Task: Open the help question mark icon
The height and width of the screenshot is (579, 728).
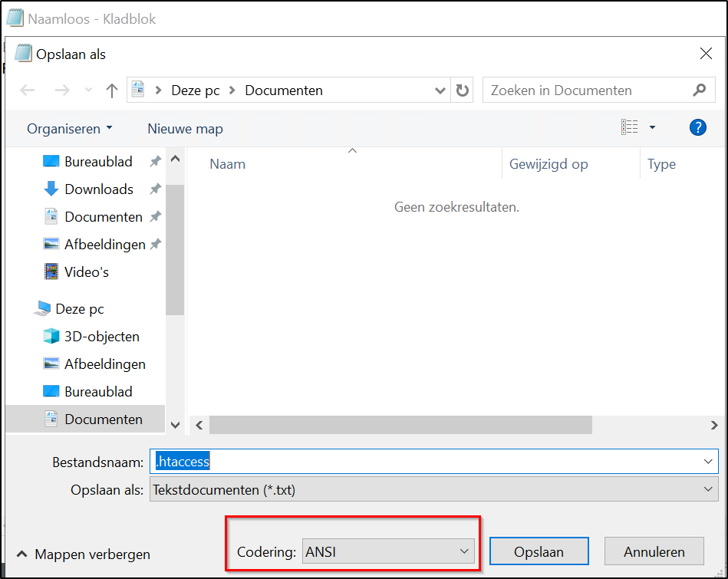Action: 697,128
